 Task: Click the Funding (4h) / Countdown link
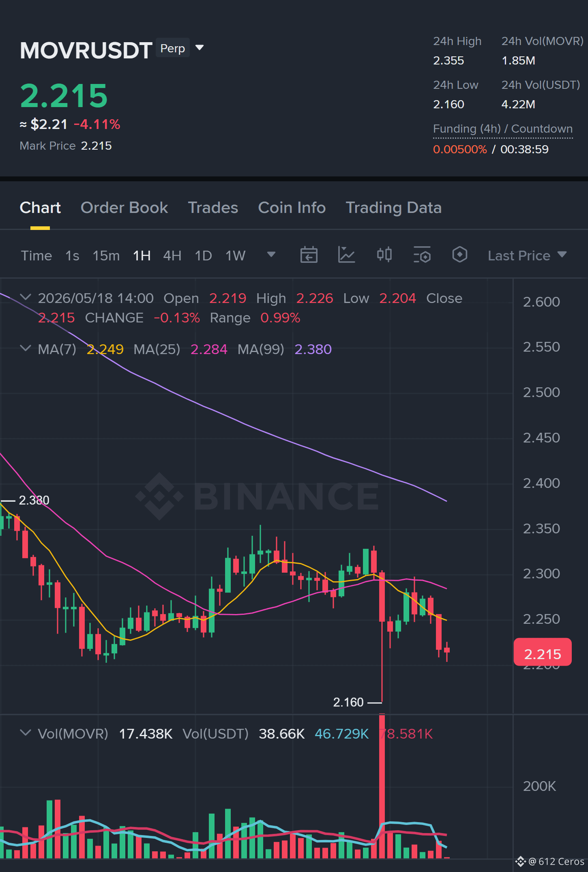(503, 129)
